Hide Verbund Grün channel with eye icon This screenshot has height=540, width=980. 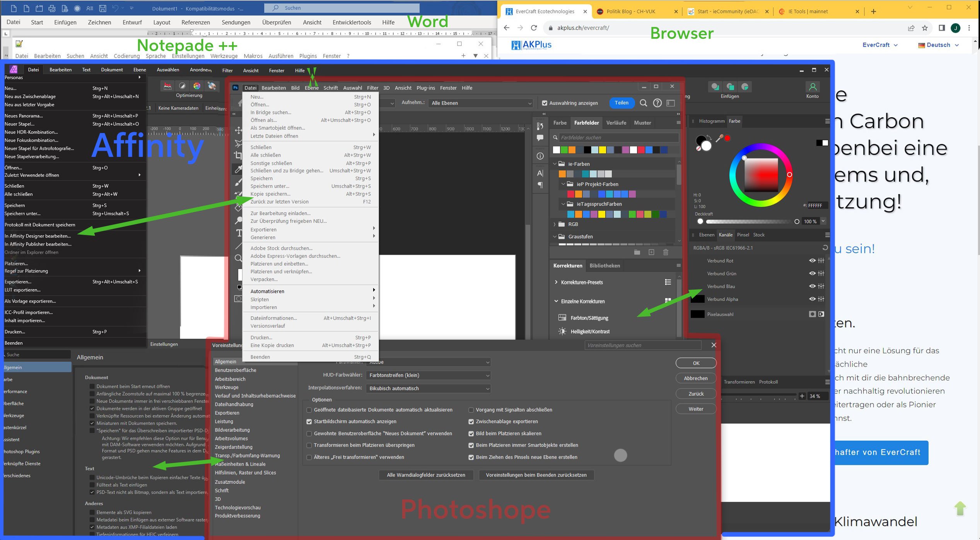coord(812,273)
